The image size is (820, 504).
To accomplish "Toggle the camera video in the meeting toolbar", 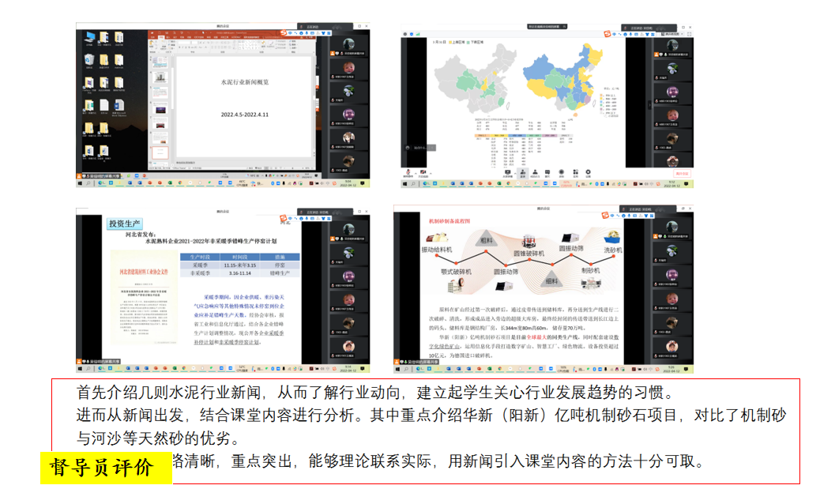I will coord(423,172).
